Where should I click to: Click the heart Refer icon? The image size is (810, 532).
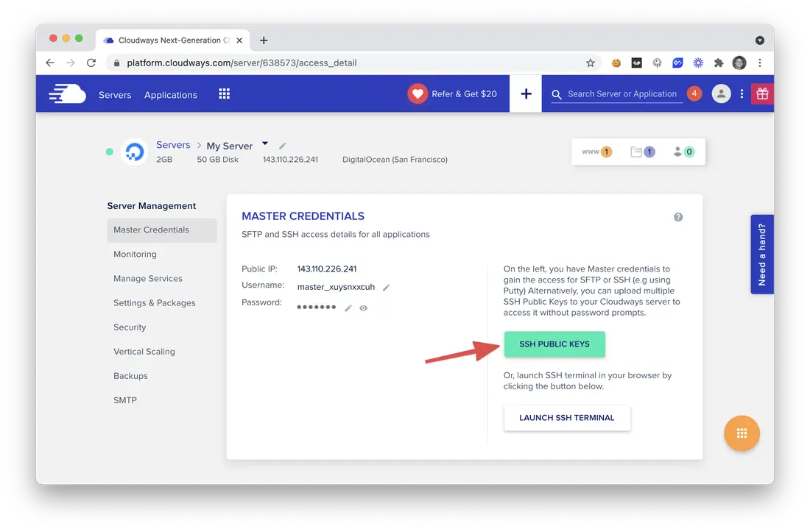pos(418,94)
